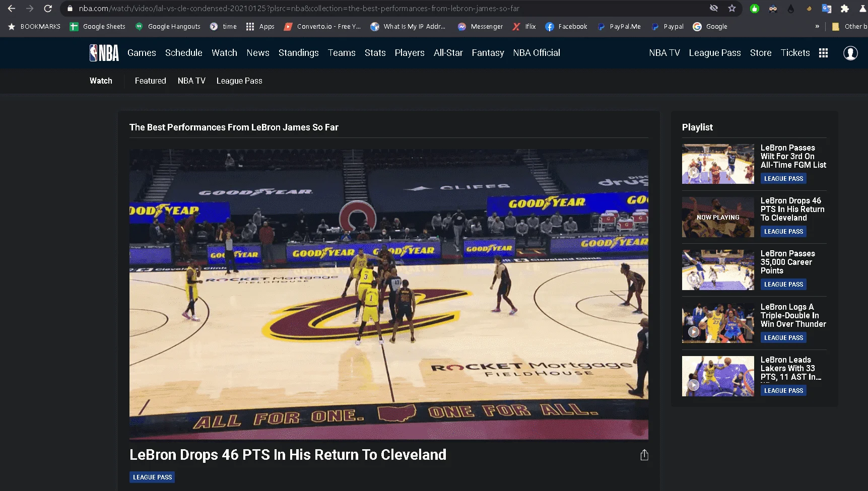
Task: Open NBA Official in navigation
Action: 537,53
